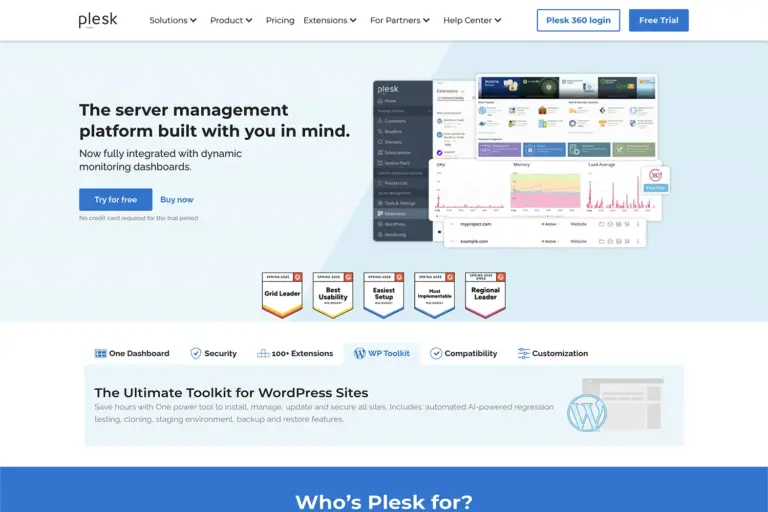The image size is (768, 512).
Task: Expand the Extensions dropdown chevron
Action: tap(353, 20)
